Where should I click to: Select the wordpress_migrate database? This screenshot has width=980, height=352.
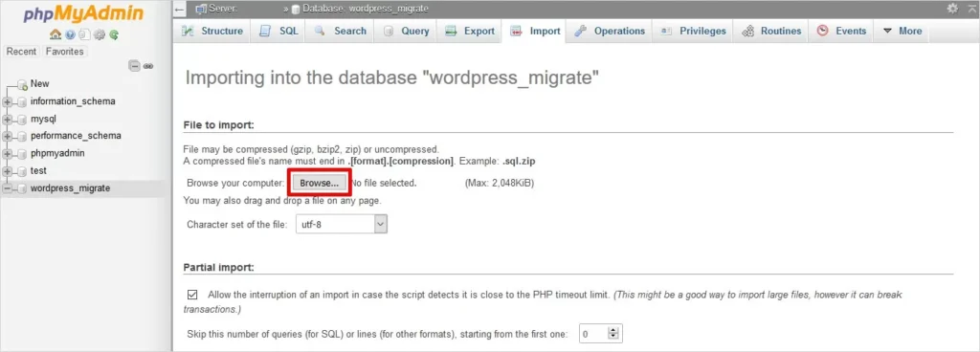(x=70, y=187)
